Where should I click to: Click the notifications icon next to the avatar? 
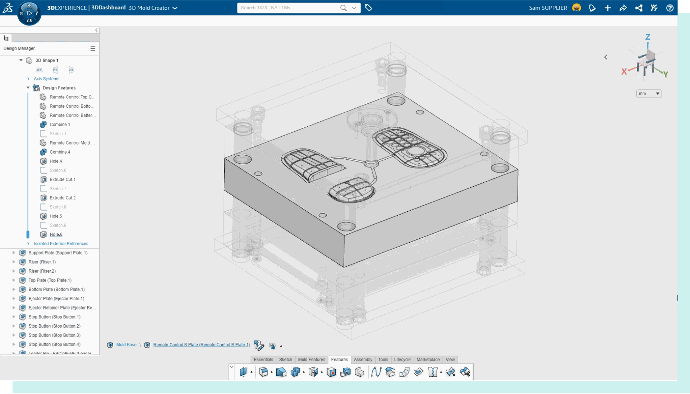(592, 7)
